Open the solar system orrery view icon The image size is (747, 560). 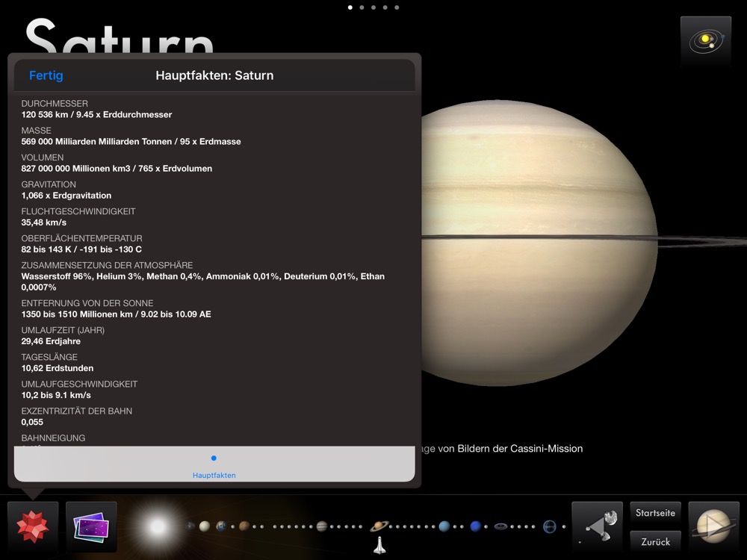(706, 42)
